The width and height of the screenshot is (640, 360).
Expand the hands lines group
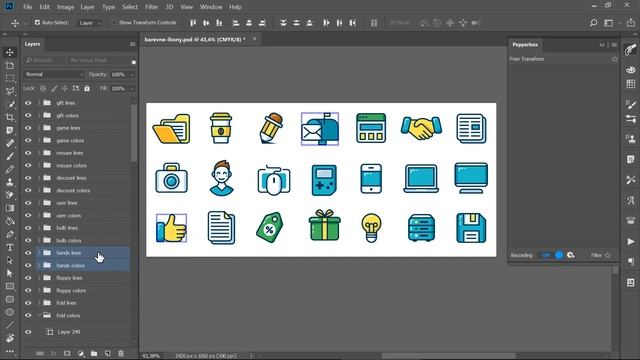tap(39, 253)
